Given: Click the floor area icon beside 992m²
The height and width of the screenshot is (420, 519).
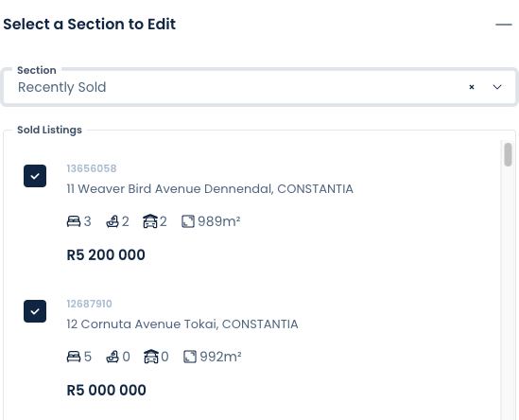Looking at the screenshot, I should pos(190,357).
